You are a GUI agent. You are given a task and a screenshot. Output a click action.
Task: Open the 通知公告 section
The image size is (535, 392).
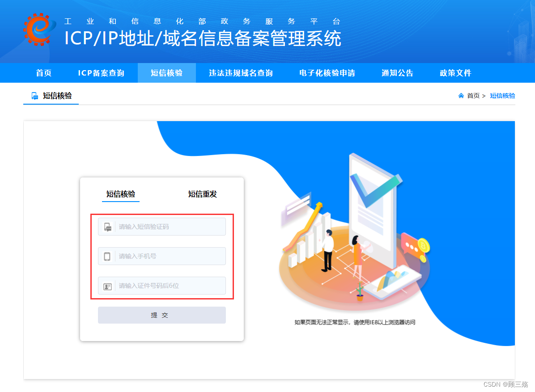click(x=398, y=73)
